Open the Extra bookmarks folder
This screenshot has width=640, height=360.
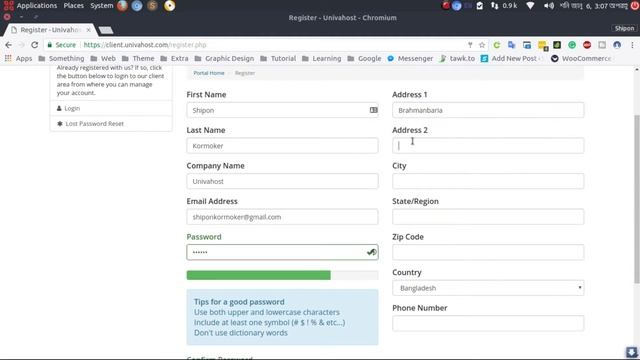point(175,58)
